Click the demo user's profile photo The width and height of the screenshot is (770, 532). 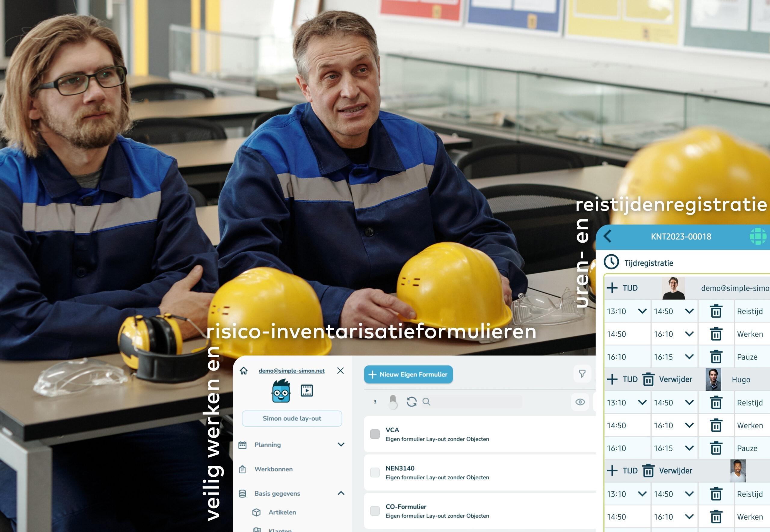[x=673, y=288]
